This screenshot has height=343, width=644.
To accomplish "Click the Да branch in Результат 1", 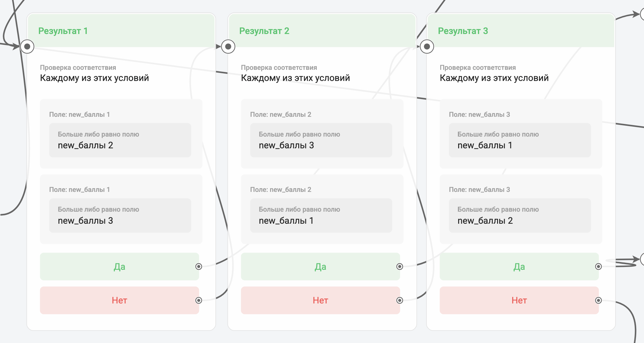I will pos(119,266).
